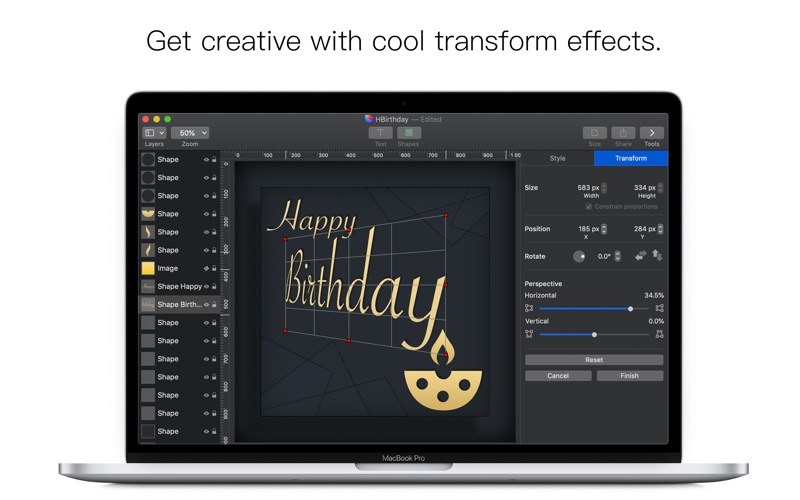Click the Horizontal perspective slider handle
Screen dimensions: 800x500
[631, 309]
